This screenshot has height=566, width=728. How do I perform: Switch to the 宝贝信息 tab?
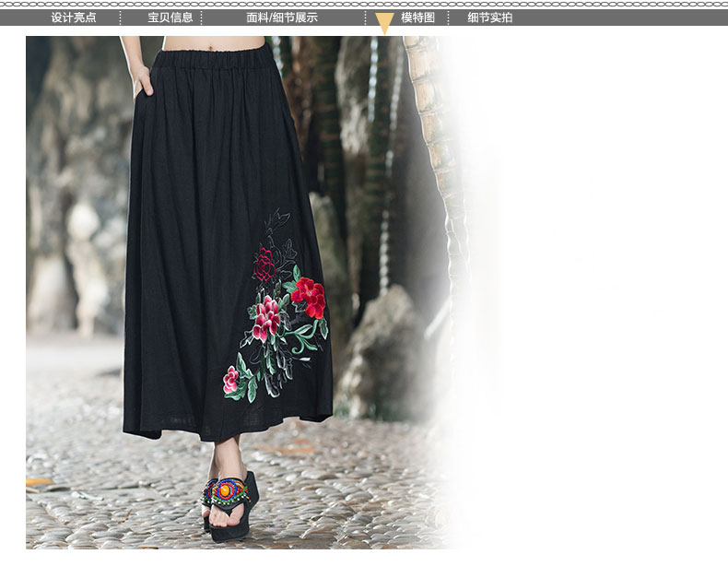[x=170, y=18]
